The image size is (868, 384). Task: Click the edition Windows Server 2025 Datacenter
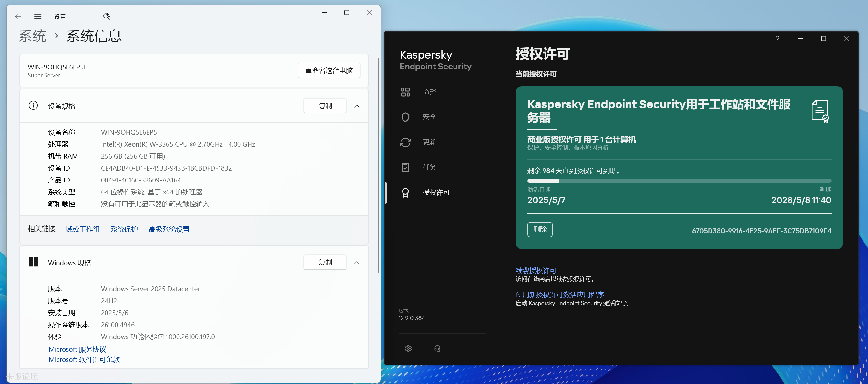coord(150,289)
